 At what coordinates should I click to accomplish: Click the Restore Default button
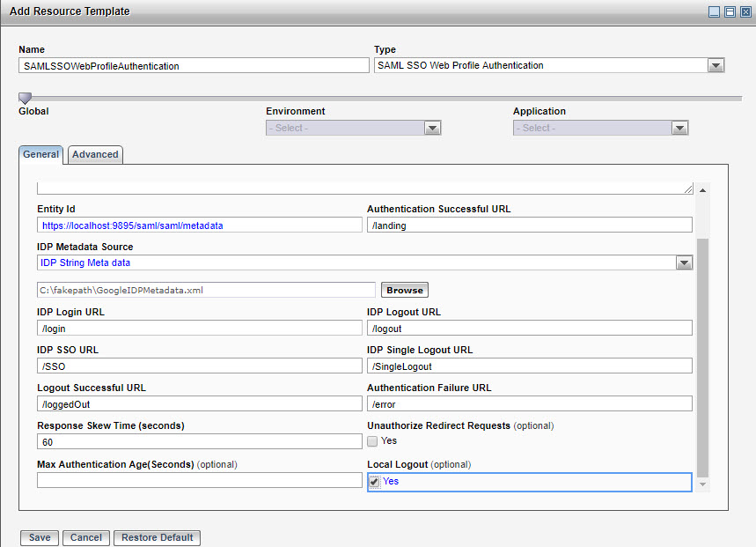[157, 537]
